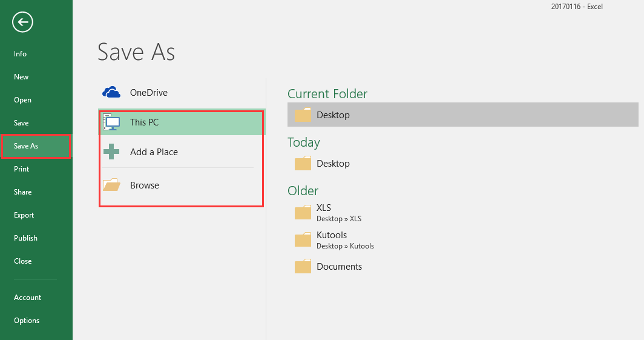644x340 pixels.
Task: Click the Documents folder icon
Action: click(x=303, y=267)
